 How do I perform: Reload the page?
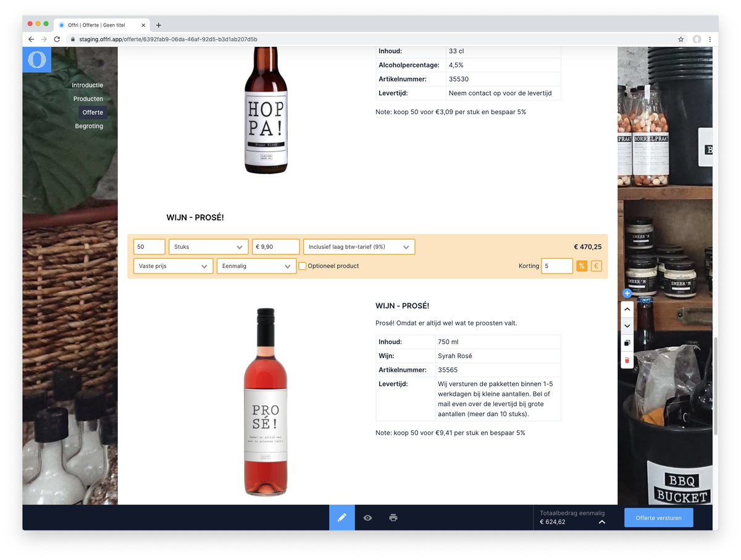[x=57, y=39]
